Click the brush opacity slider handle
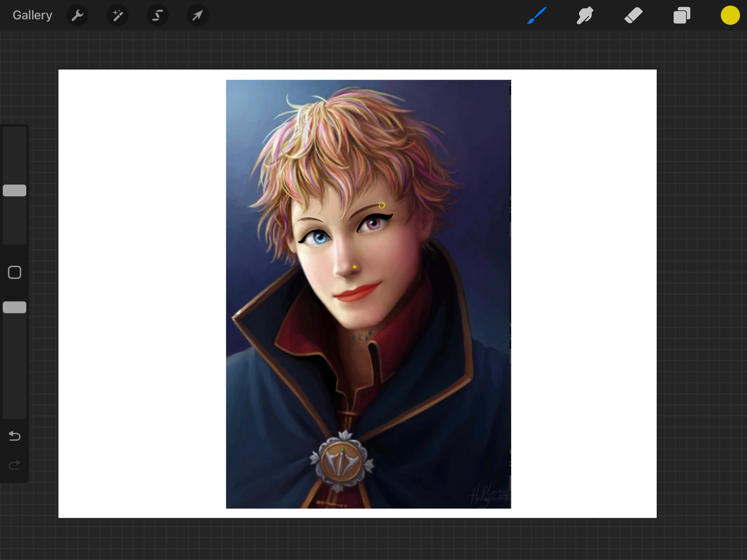747x560 pixels. point(15,307)
